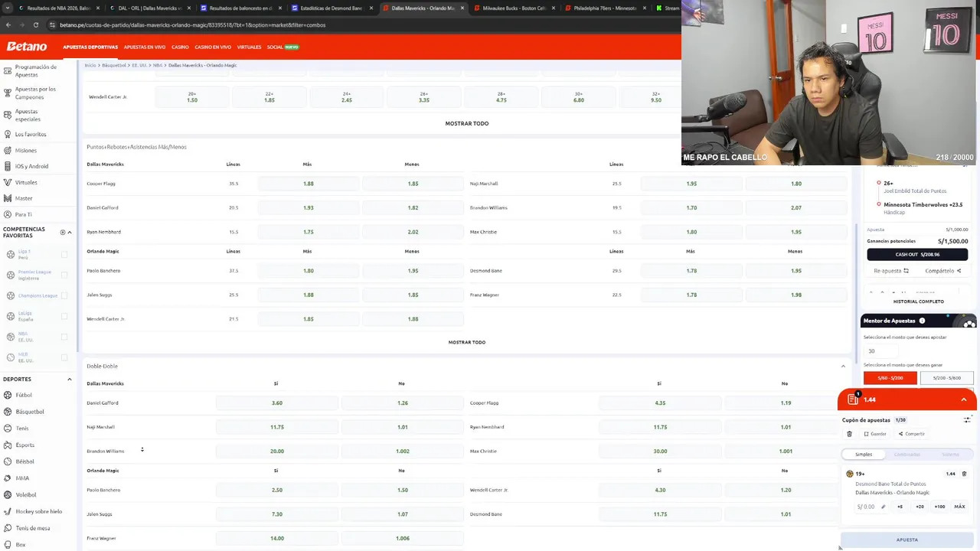Click the browser address bar URL
The width and height of the screenshot is (980, 551).
point(193,24)
